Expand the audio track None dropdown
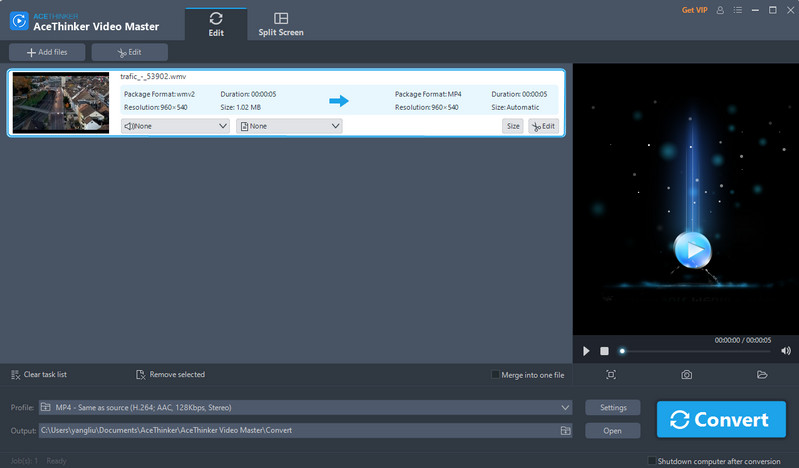This screenshot has height=468, width=799. [x=175, y=126]
